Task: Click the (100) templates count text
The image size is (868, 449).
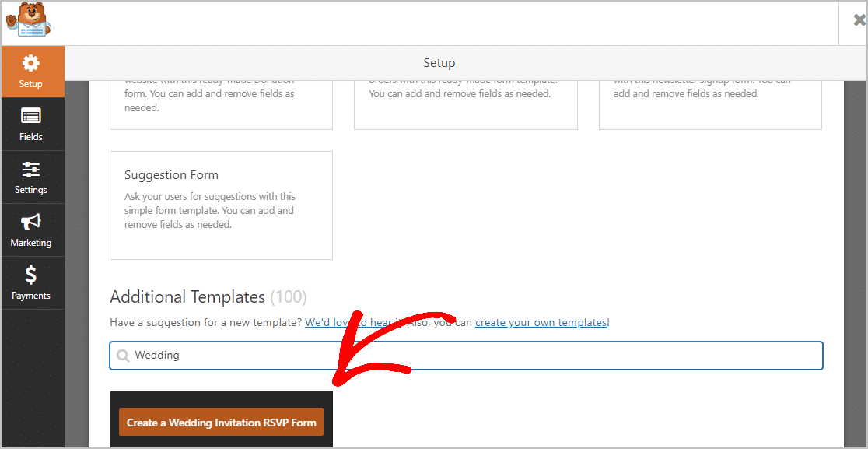Action: 289,296
